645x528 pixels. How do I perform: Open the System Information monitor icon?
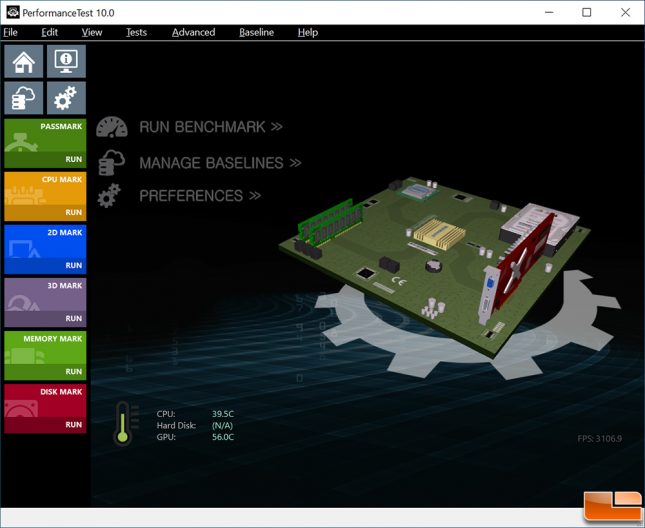click(x=66, y=61)
